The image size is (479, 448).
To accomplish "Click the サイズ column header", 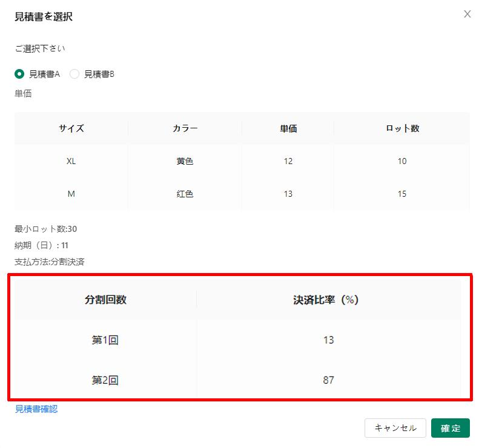I will coord(71,128).
